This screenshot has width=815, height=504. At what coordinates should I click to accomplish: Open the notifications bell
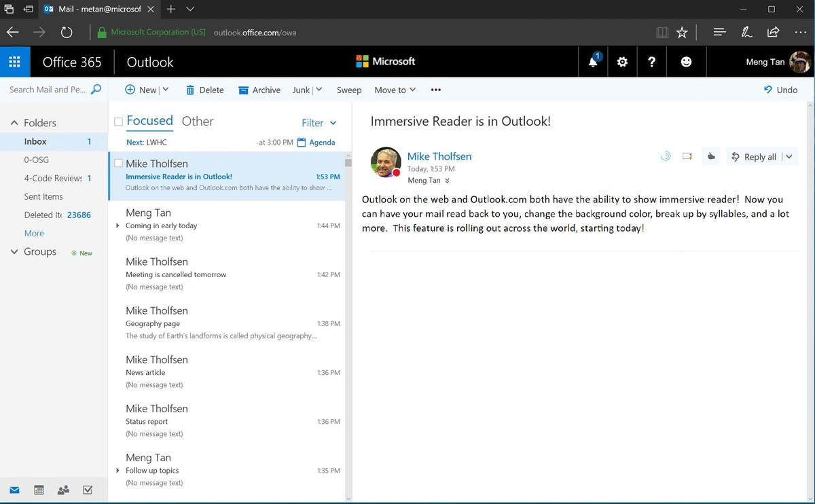592,61
